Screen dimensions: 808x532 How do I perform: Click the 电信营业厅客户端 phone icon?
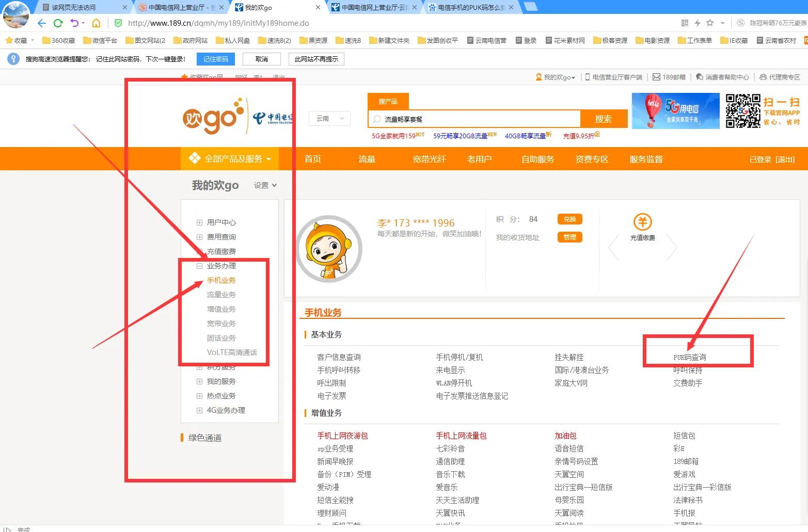coord(588,77)
